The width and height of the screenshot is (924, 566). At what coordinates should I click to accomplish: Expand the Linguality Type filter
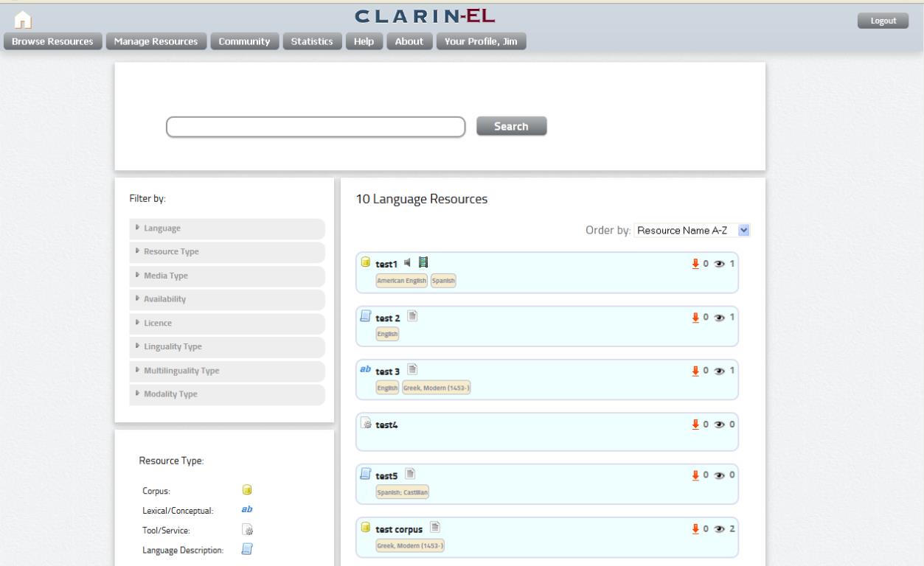click(x=227, y=346)
